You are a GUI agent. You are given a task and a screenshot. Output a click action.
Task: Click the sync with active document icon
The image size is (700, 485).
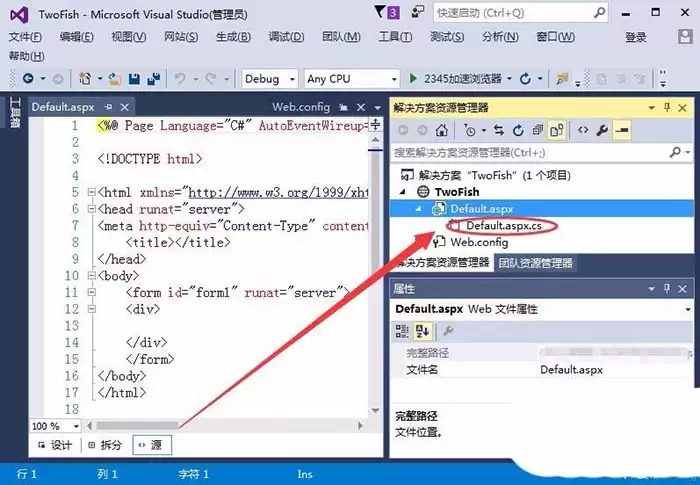tap(499, 130)
